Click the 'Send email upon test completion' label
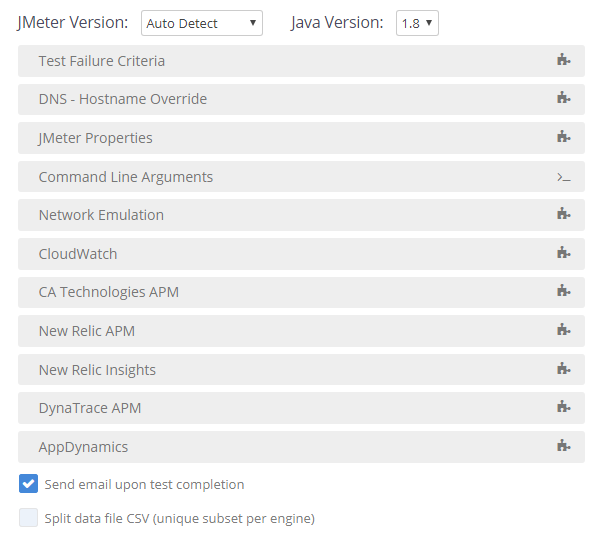Screen dimensions: 598x537 point(144,484)
